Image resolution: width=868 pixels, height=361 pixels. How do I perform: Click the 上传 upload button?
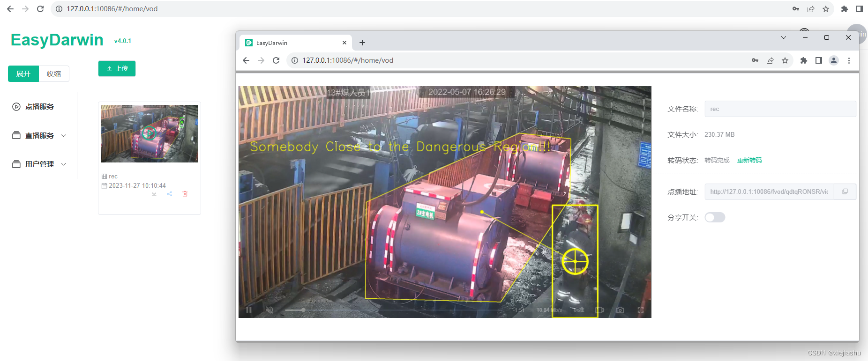tap(117, 68)
